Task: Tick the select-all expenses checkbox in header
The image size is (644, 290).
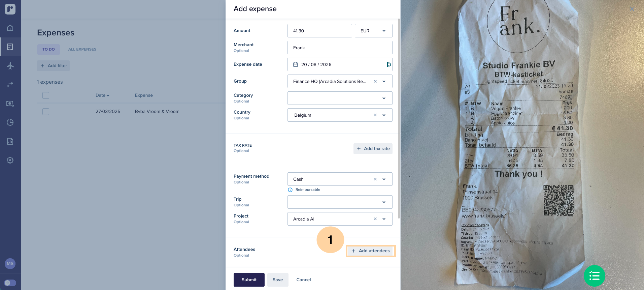Action: tap(46, 95)
